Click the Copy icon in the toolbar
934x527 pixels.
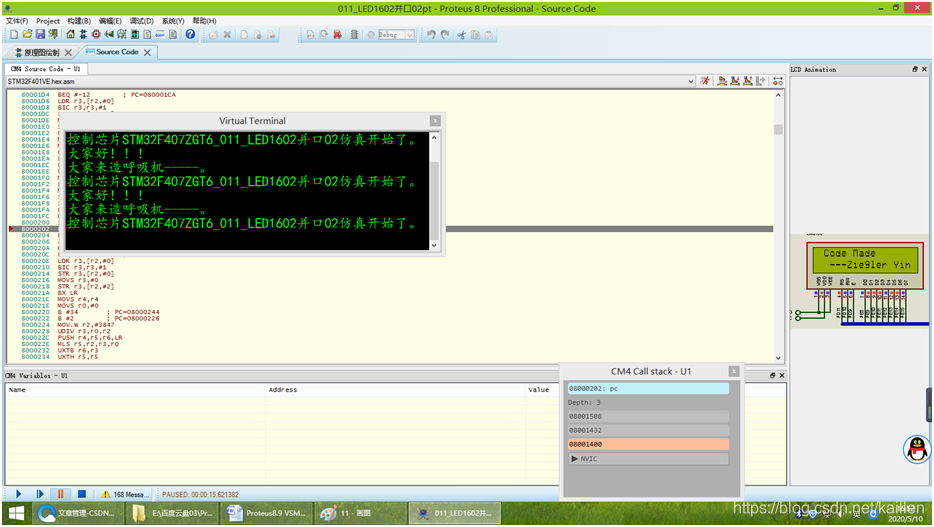coord(475,35)
